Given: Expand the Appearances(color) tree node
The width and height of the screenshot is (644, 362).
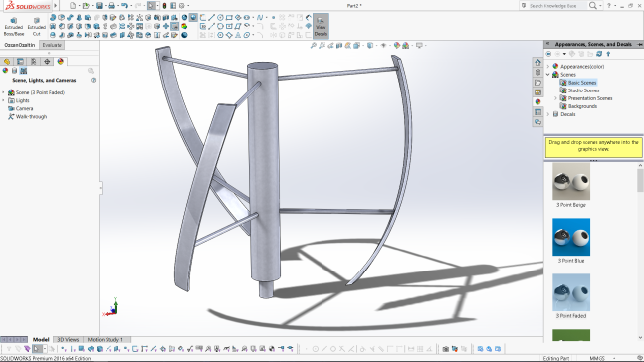Looking at the screenshot, I should click(548, 66).
